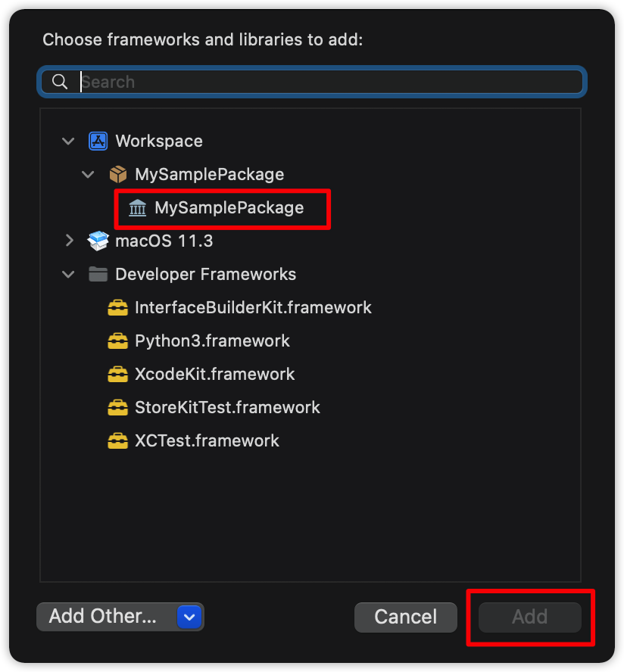Focus the Search text field

[326, 82]
